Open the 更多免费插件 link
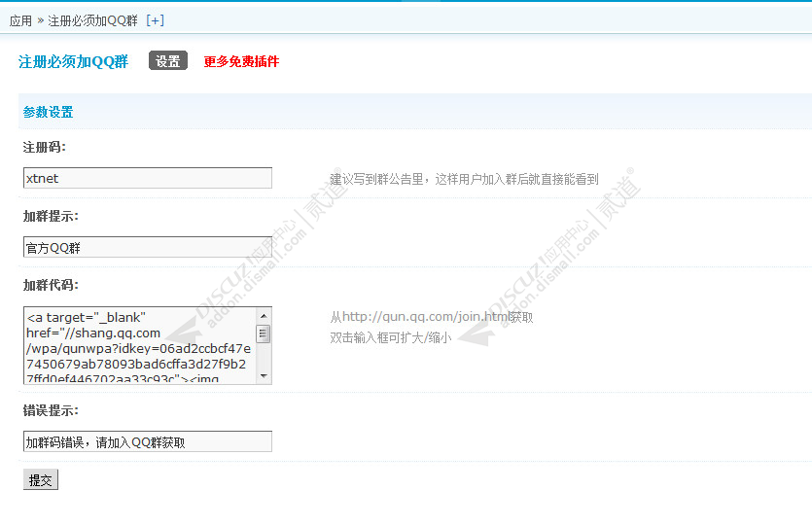The height and width of the screenshot is (526, 812). click(241, 61)
